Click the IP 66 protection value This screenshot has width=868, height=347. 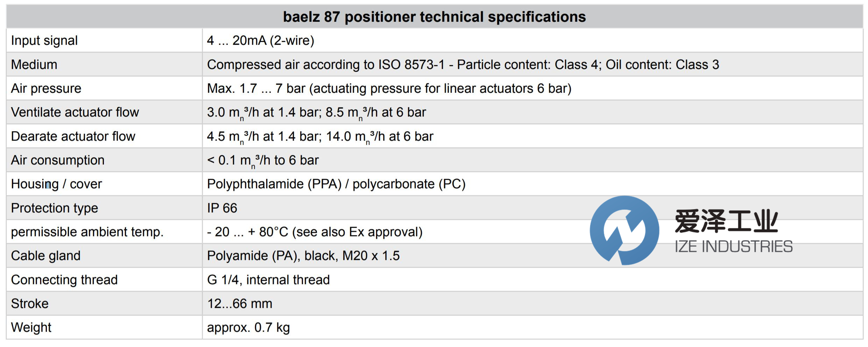pos(222,208)
